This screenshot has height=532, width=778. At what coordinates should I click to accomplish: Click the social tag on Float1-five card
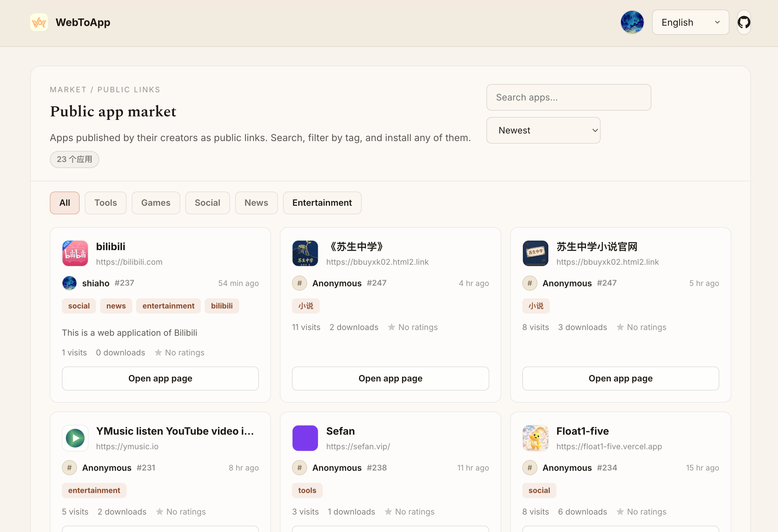(x=539, y=490)
